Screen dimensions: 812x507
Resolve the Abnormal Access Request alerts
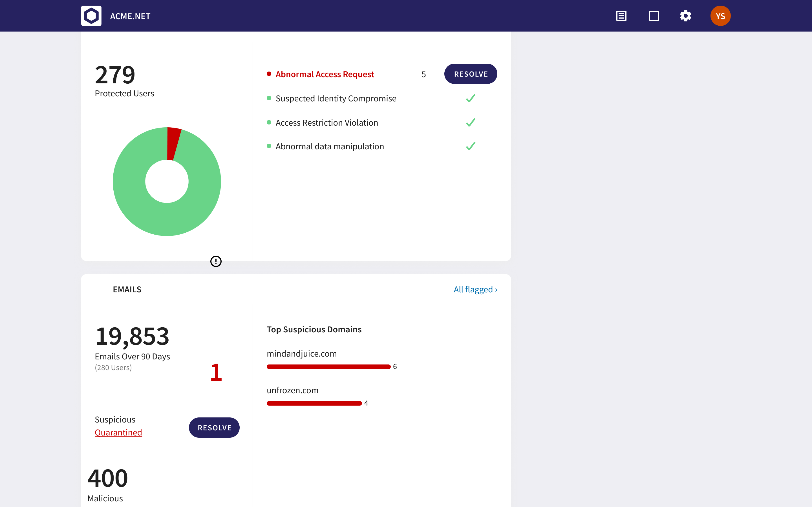tap(470, 74)
